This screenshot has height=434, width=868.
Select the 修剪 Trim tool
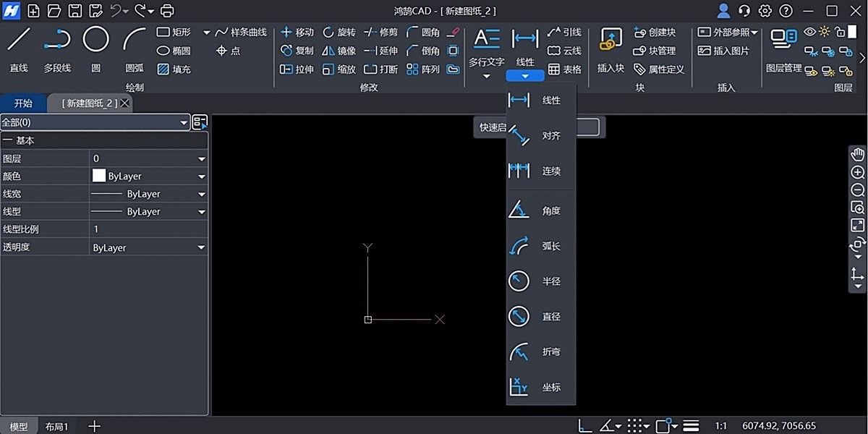pyautogui.click(x=381, y=31)
